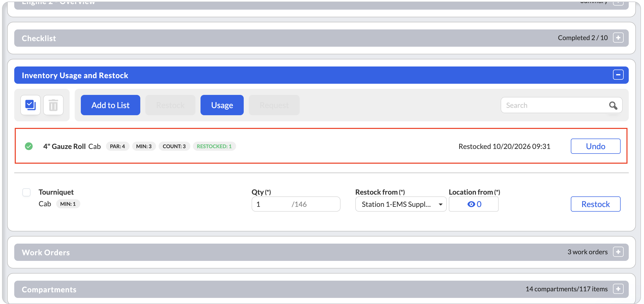Click the 4" Gauze Roll item name
Screen dimensions: 644x304
coord(64,146)
